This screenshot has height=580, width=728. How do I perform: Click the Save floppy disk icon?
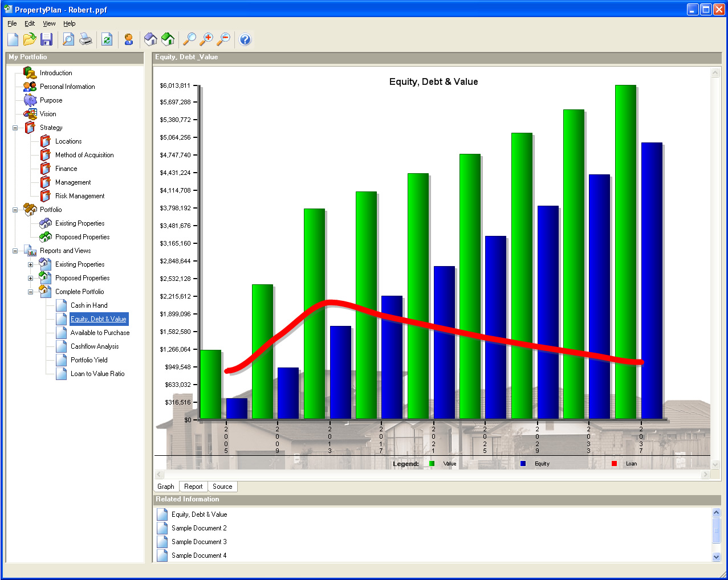click(x=47, y=39)
